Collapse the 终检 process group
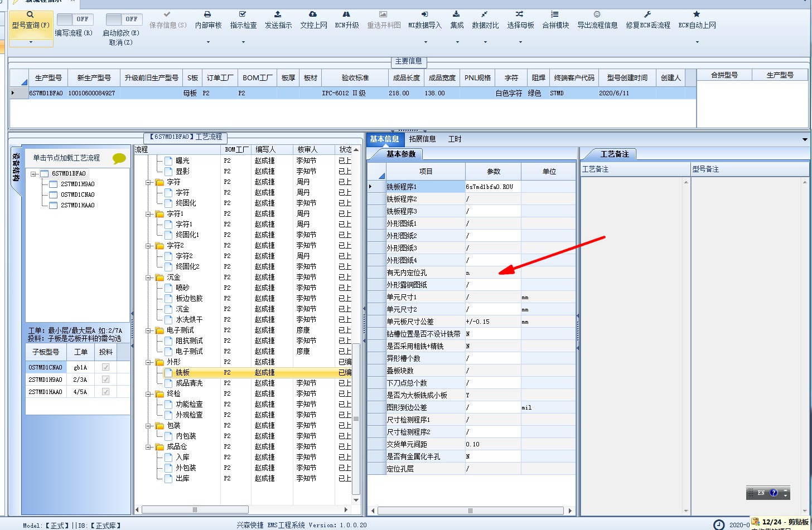This screenshot has height=530, width=812. (x=148, y=393)
